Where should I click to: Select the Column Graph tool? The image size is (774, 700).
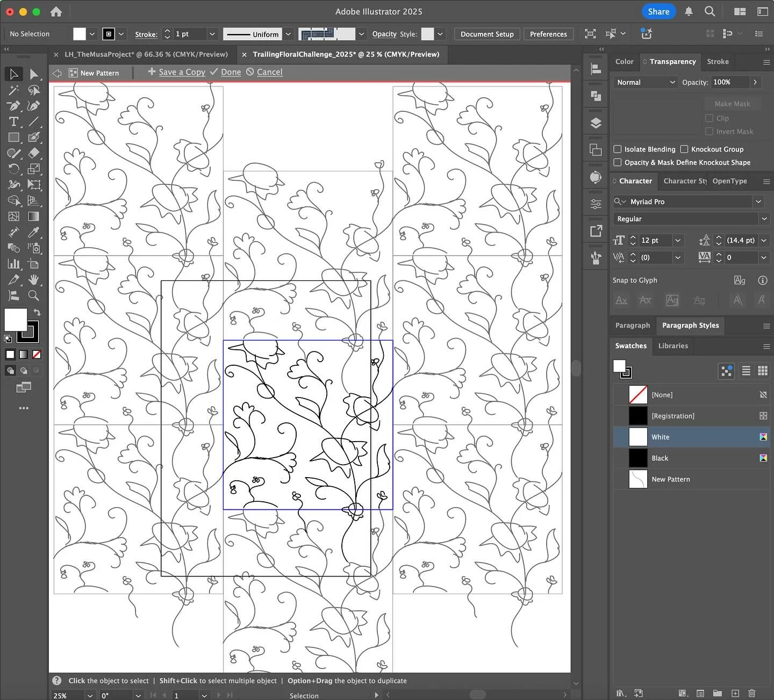(x=14, y=264)
